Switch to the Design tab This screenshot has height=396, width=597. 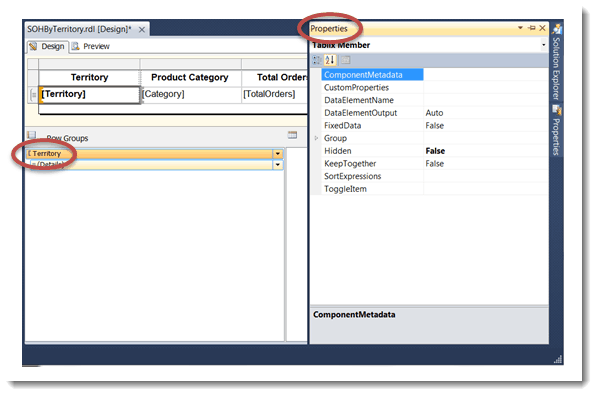click(48, 46)
